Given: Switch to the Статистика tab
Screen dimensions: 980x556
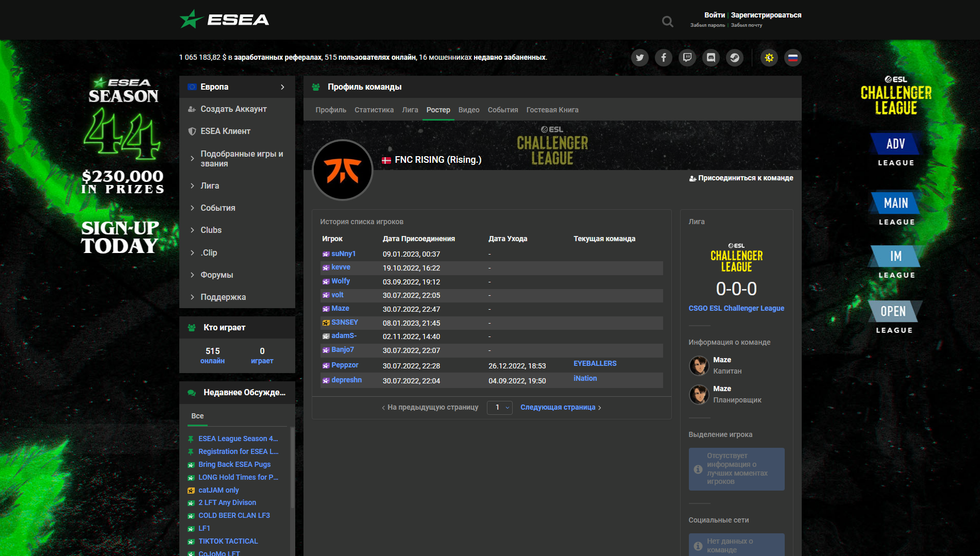Looking at the screenshot, I should pyautogui.click(x=374, y=110).
